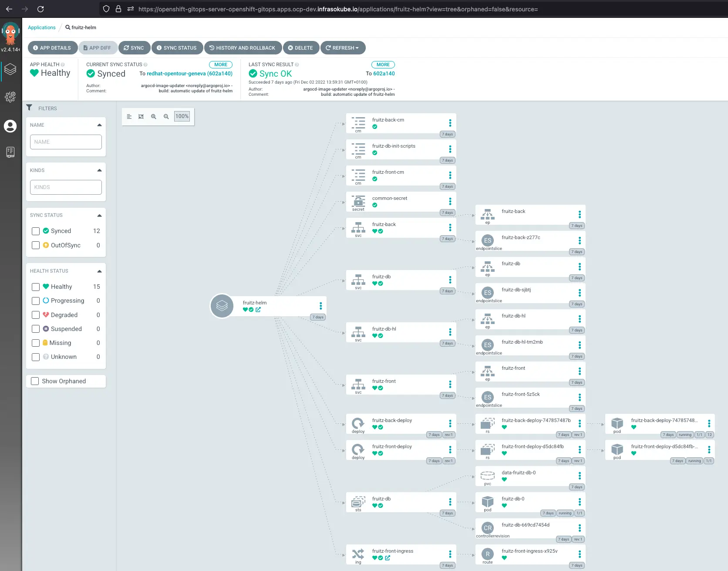Collapse the KINDS filter section
Viewport: 728px width, 571px height.
tap(99, 170)
